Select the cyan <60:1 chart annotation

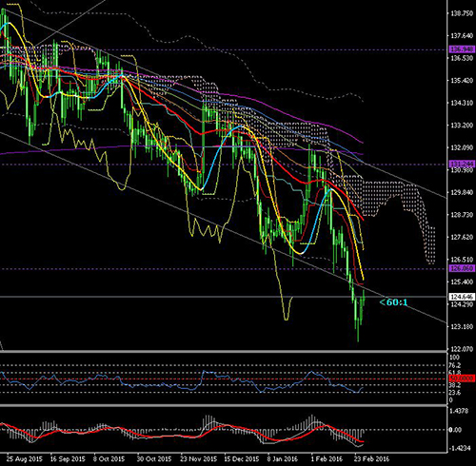tap(393, 302)
